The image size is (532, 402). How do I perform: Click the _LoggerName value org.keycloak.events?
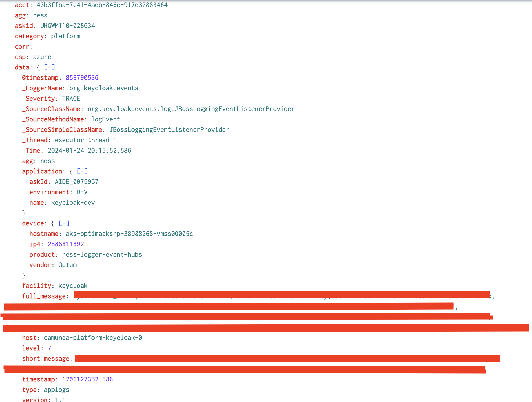click(x=104, y=88)
